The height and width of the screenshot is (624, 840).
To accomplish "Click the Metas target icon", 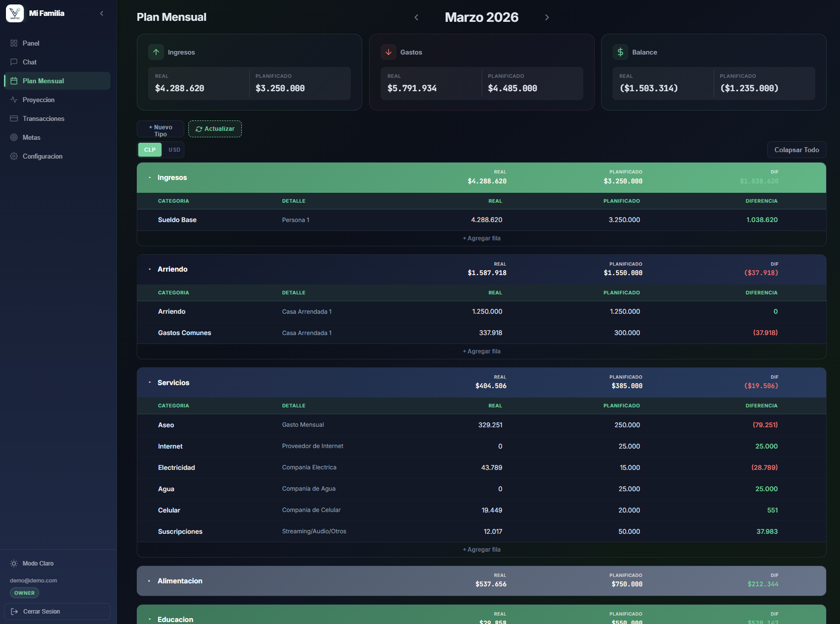I will tap(14, 137).
